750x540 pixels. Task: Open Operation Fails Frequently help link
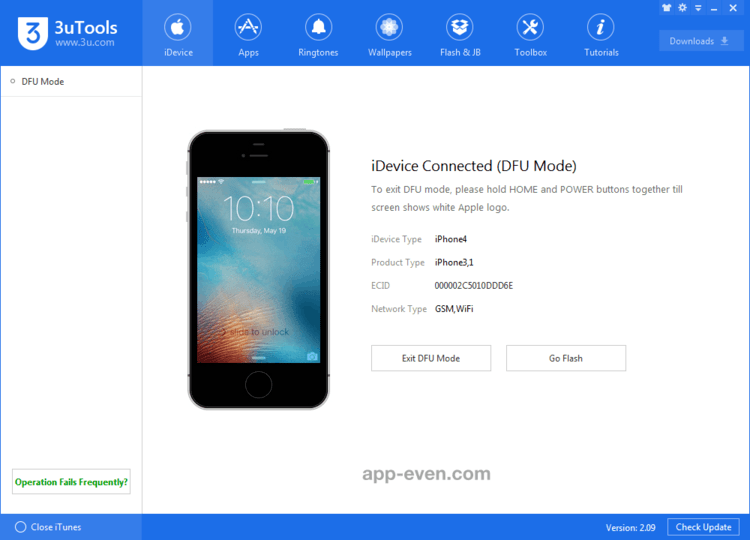tap(71, 482)
